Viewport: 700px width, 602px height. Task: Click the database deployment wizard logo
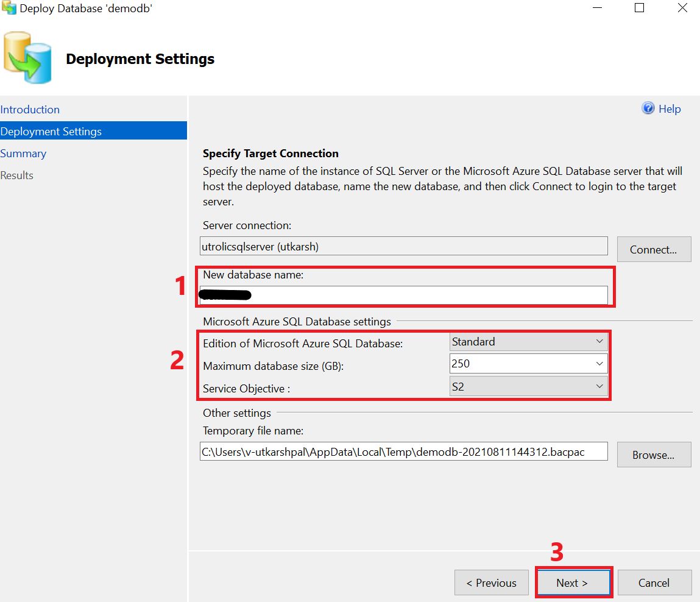27,58
